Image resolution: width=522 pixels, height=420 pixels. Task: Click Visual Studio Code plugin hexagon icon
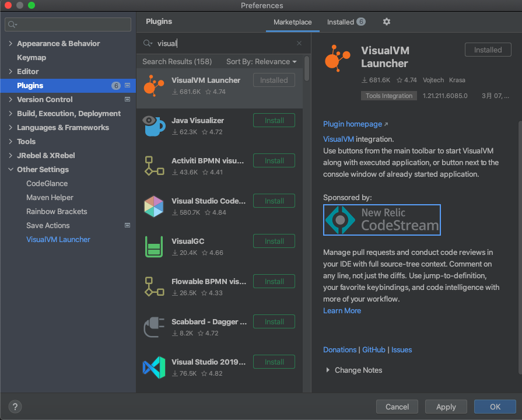click(x=154, y=206)
